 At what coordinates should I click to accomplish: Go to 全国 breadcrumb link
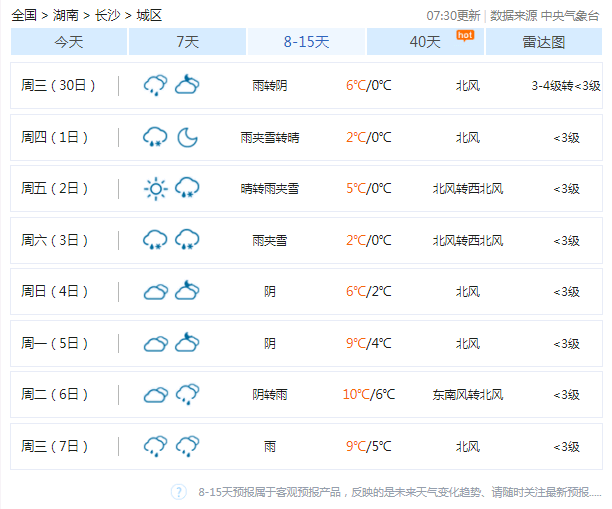(x=24, y=16)
